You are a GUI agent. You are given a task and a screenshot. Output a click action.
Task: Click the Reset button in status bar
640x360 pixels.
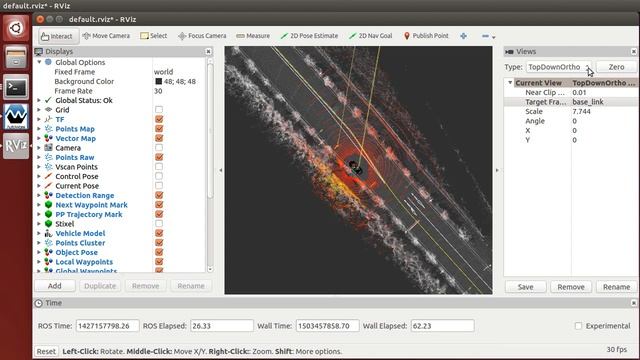(x=46, y=351)
